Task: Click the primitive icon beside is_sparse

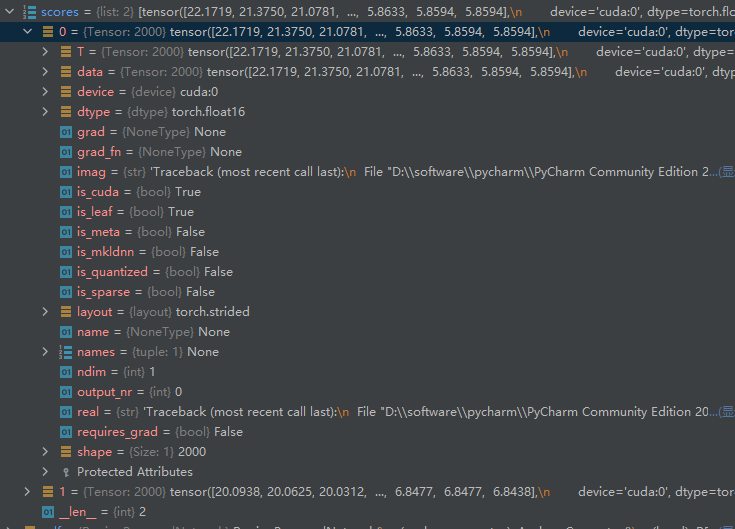Action: [x=66, y=292]
